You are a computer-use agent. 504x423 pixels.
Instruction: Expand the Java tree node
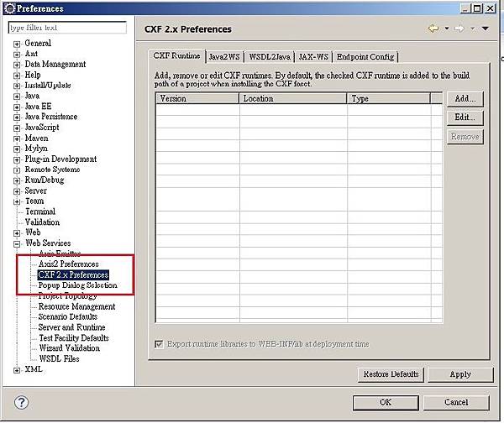(17, 97)
